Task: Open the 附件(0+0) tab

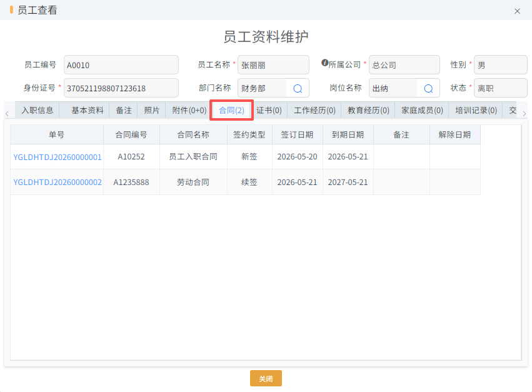Action: [x=189, y=110]
